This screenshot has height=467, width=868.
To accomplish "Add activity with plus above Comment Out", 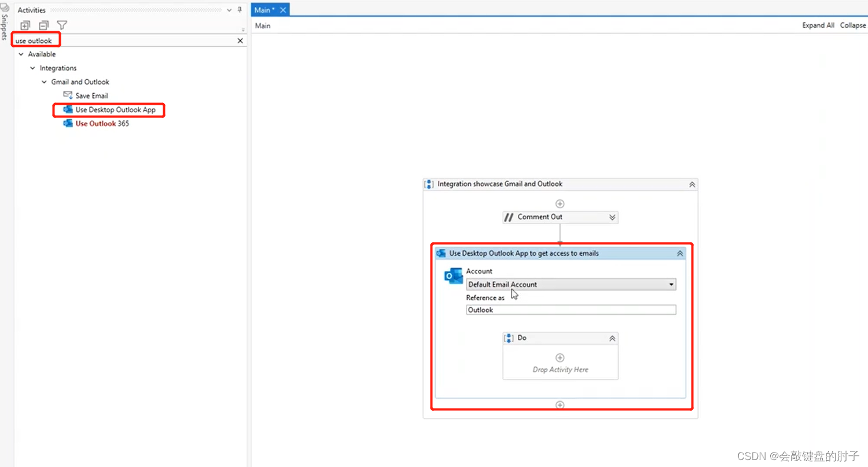I will tap(560, 204).
